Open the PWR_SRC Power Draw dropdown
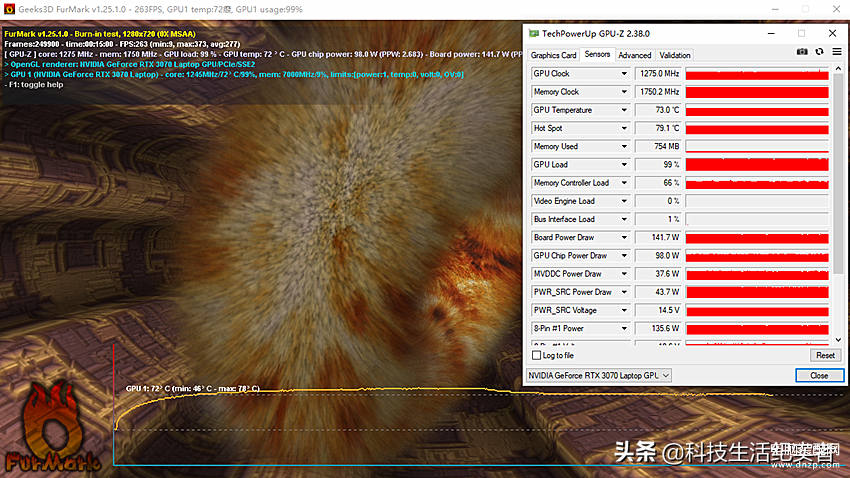 point(624,292)
